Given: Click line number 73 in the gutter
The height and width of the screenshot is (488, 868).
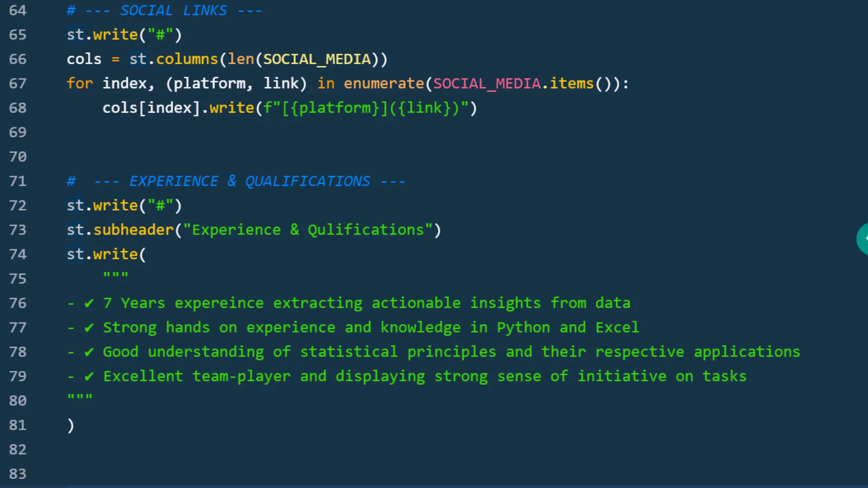Looking at the screenshot, I should [18, 230].
